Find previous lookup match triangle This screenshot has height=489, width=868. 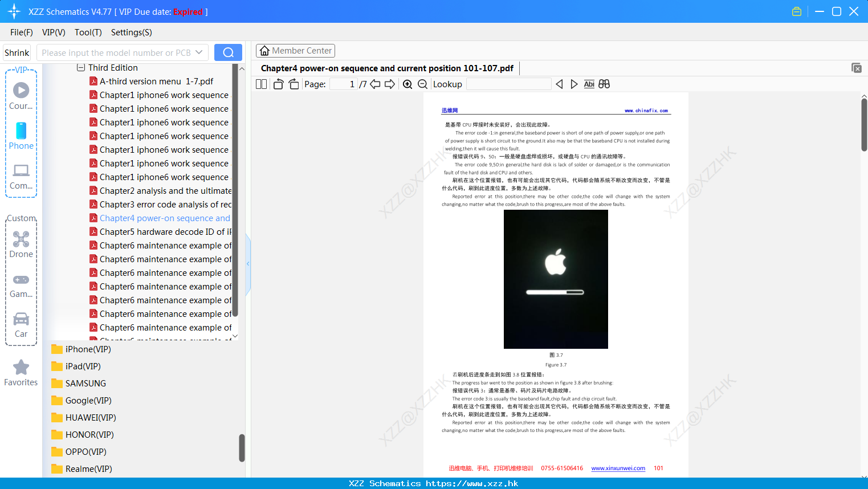(x=559, y=84)
